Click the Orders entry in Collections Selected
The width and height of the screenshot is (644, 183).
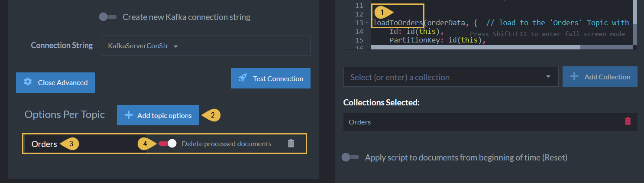(x=490, y=122)
